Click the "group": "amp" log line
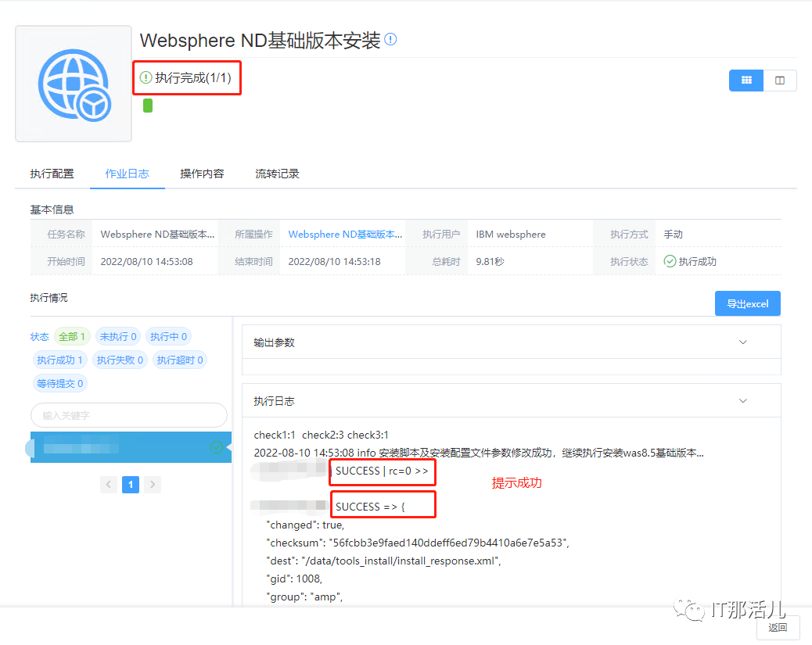 coord(304,597)
